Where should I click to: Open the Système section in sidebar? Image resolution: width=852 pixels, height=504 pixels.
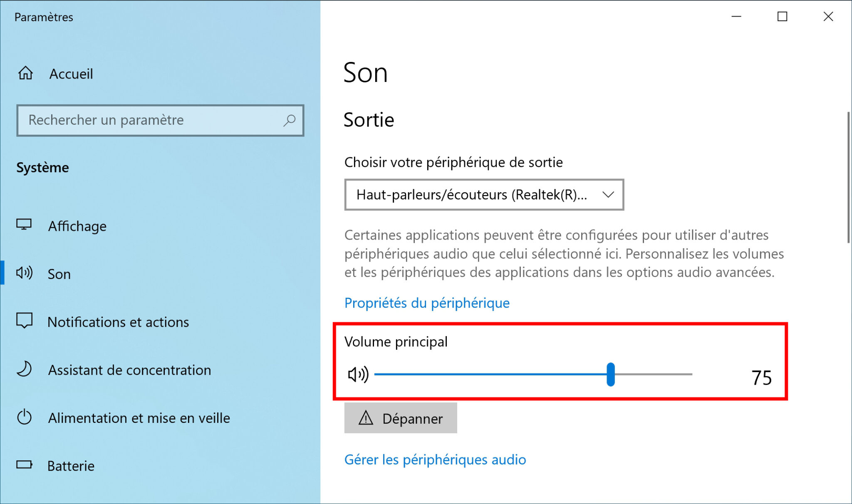click(42, 168)
